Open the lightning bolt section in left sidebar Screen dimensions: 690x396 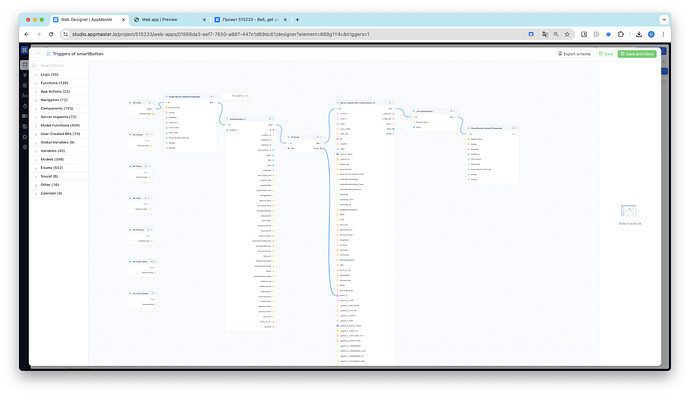click(x=25, y=75)
